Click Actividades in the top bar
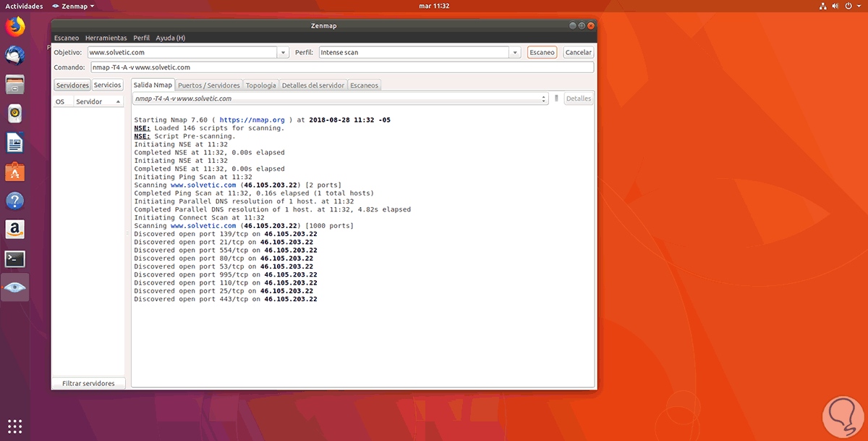 (x=25, y=5)
